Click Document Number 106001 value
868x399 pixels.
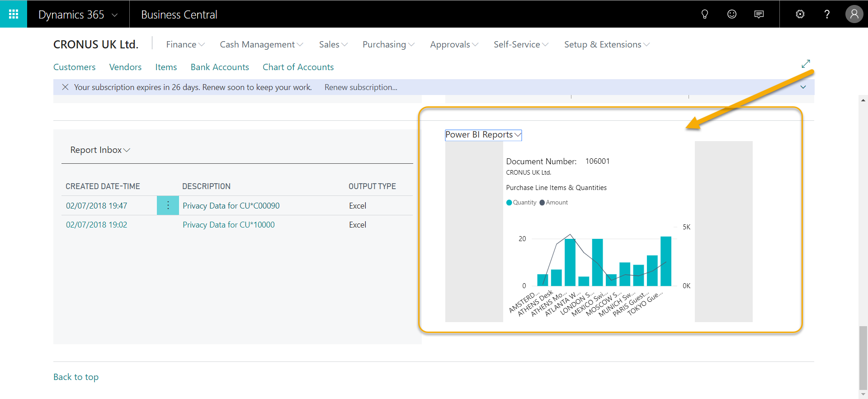point(597,161)
